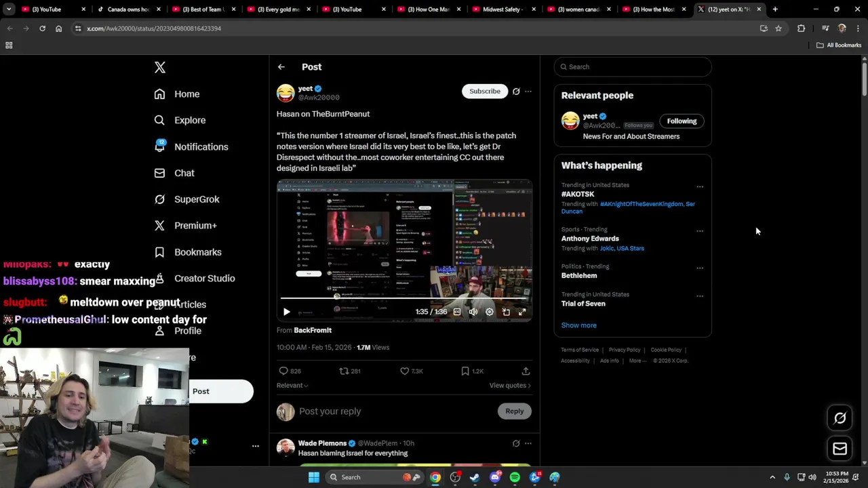
Task: Open floating messages envelope button
Action: coord(840,449)
